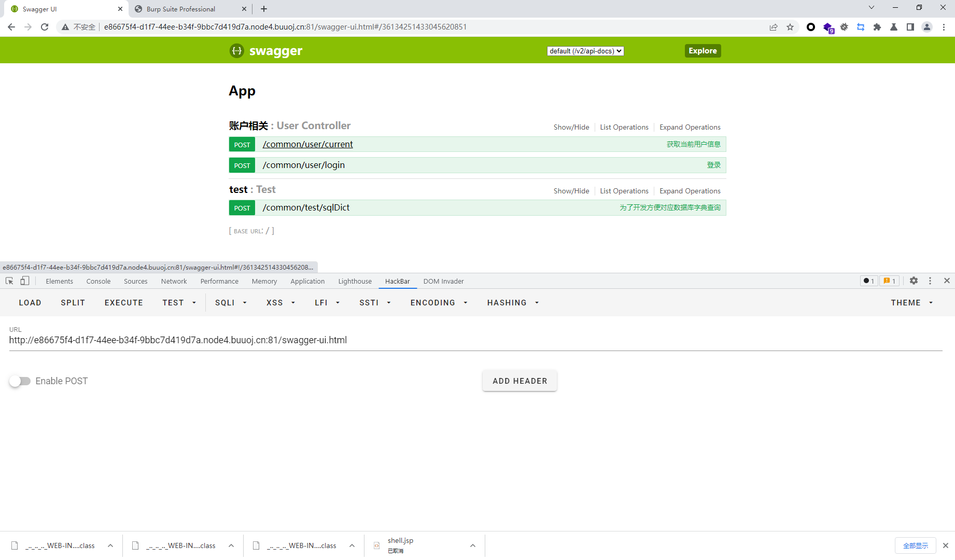The height and width of the screenshot is (560, 955).
Task: Open the Network DevTools tab
Action: pos(174,281)
